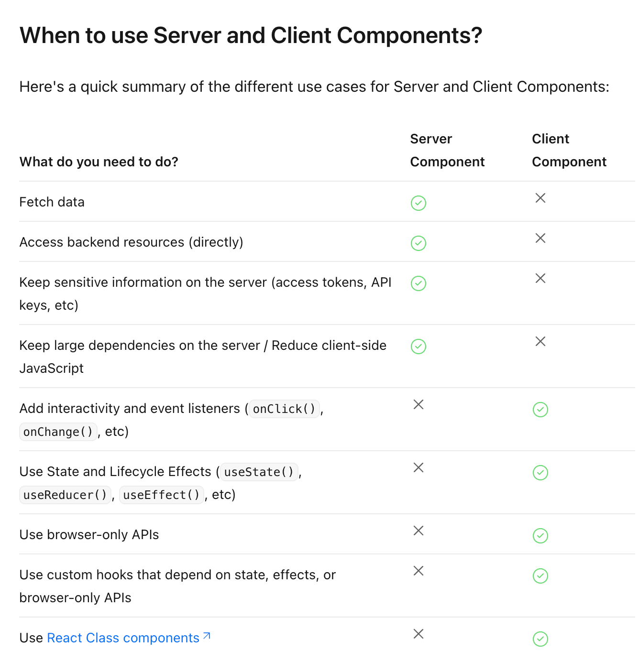639x672 pixels.
Task: Click the green check in Fetch data row
Action: 419,203
